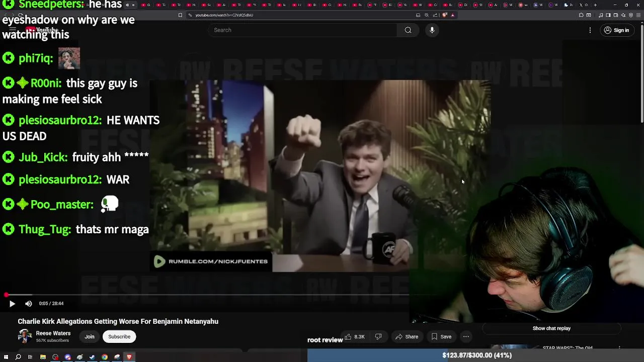
Task: Open YouTube settings three-dot menu
Action: pos(590,30)
